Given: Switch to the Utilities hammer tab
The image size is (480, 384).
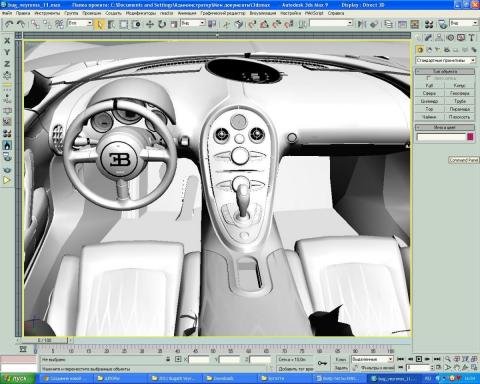Looking at the screenshot, I should (472, 38).
